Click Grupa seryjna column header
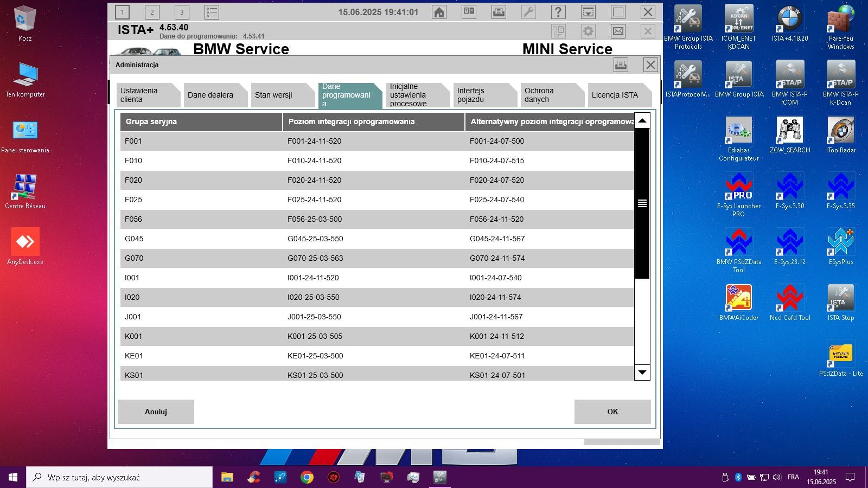Image resolution: width=868 pixels, height=488 pixels. 201,121
